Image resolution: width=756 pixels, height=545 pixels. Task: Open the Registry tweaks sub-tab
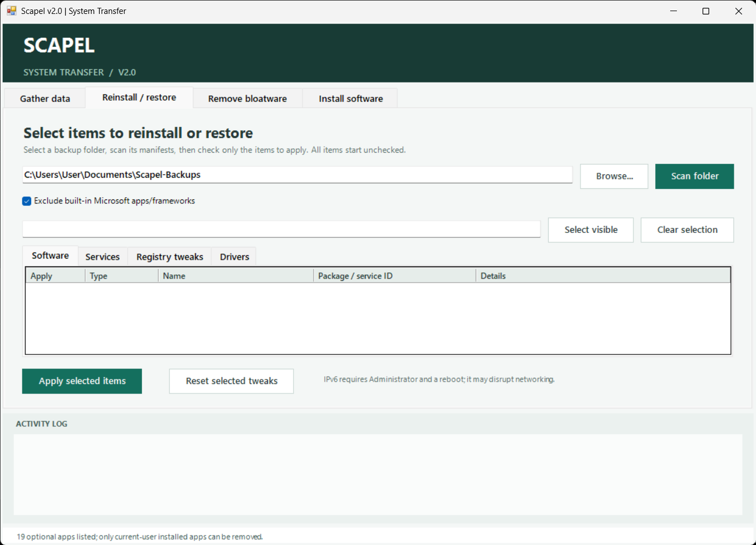(x=170, y=256)
